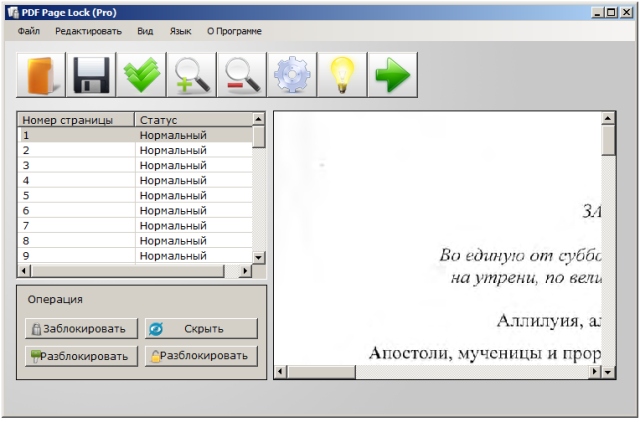Screen dimensions: 640x422
Task: Close the PDF Page Lock window
Action: (x=626, y=13)
